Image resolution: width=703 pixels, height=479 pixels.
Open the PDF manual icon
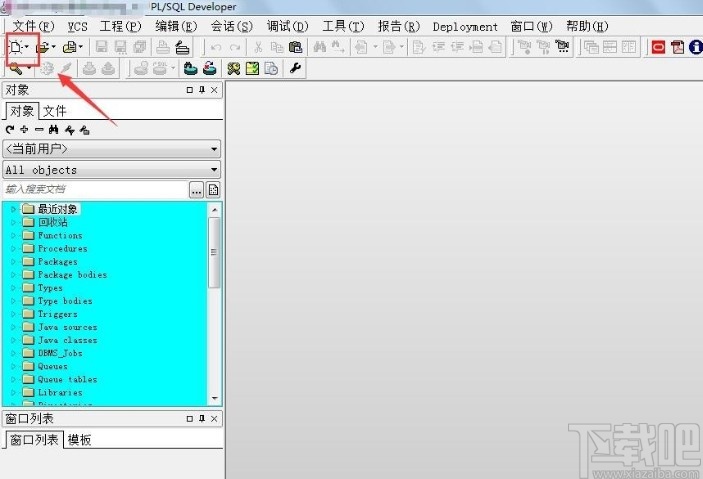677,47
